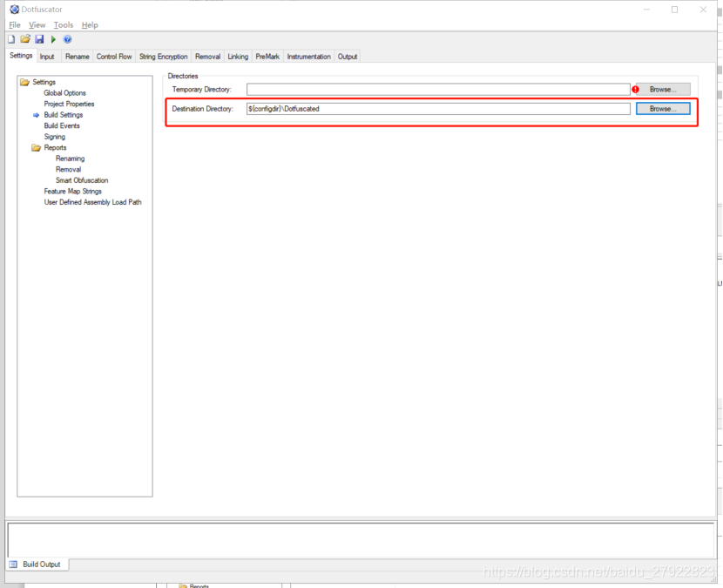This screenshot has height=588, width=723.
Task: Maximize the Dotfuscator window
Action: pos(674,10)
